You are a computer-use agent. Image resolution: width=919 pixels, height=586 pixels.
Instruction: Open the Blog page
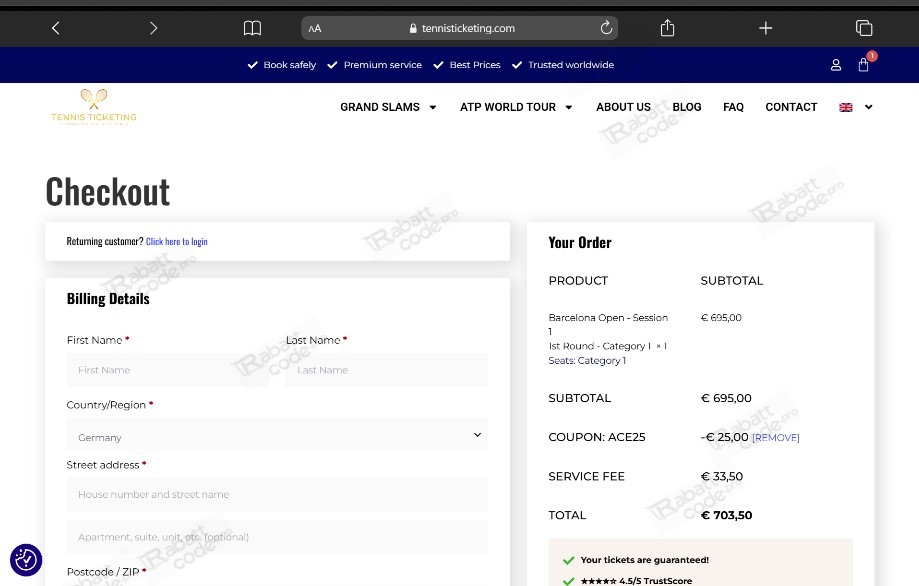(x=687, y=107)
